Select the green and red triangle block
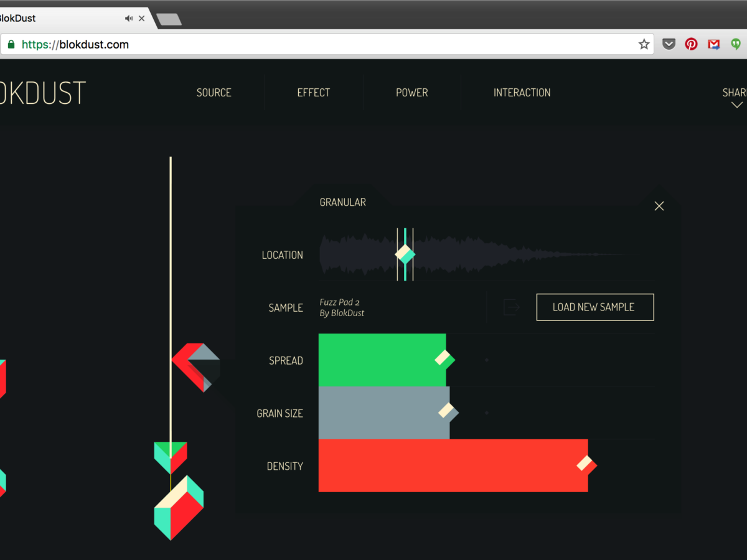This screenshot has height=560, width=747. [x=171, y=457]
